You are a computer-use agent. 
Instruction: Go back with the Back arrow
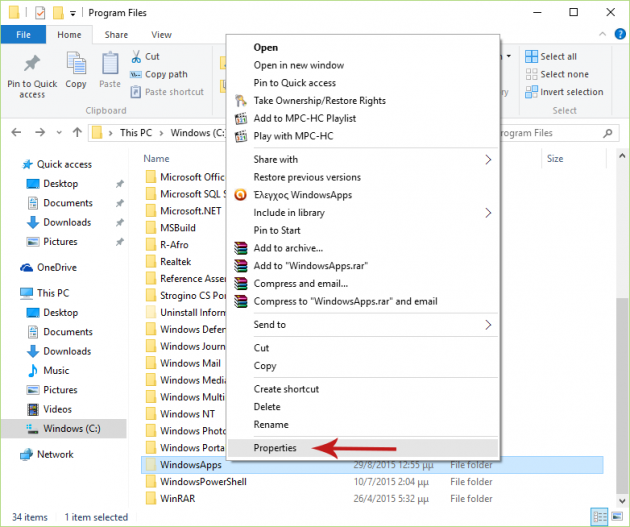point(16,132)
